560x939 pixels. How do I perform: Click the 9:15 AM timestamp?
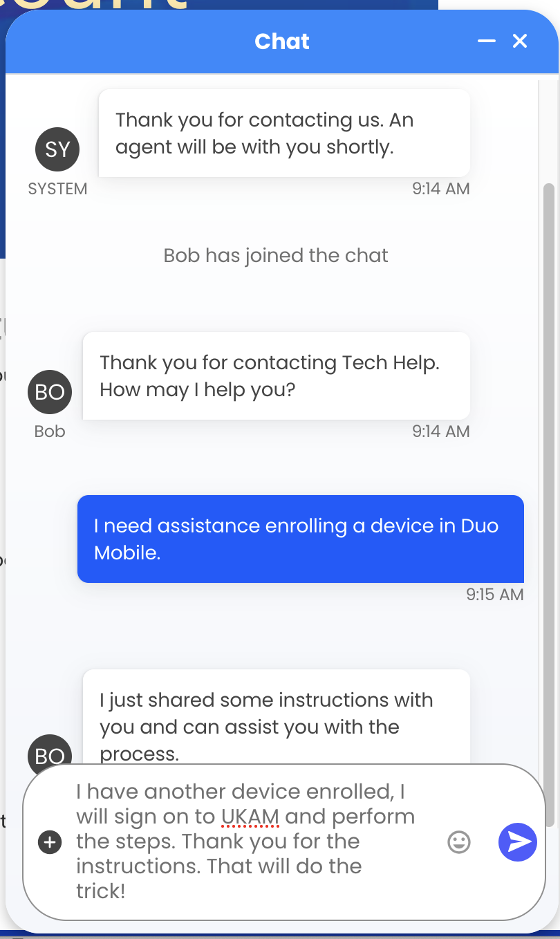pos(494,594)
